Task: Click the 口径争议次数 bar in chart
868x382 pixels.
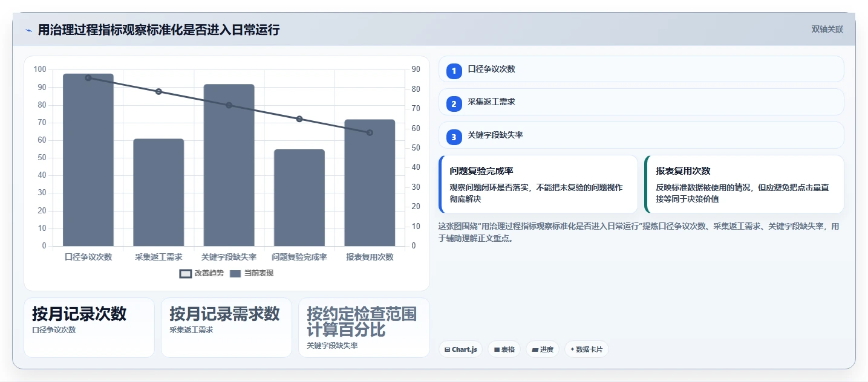Action: 88,160
